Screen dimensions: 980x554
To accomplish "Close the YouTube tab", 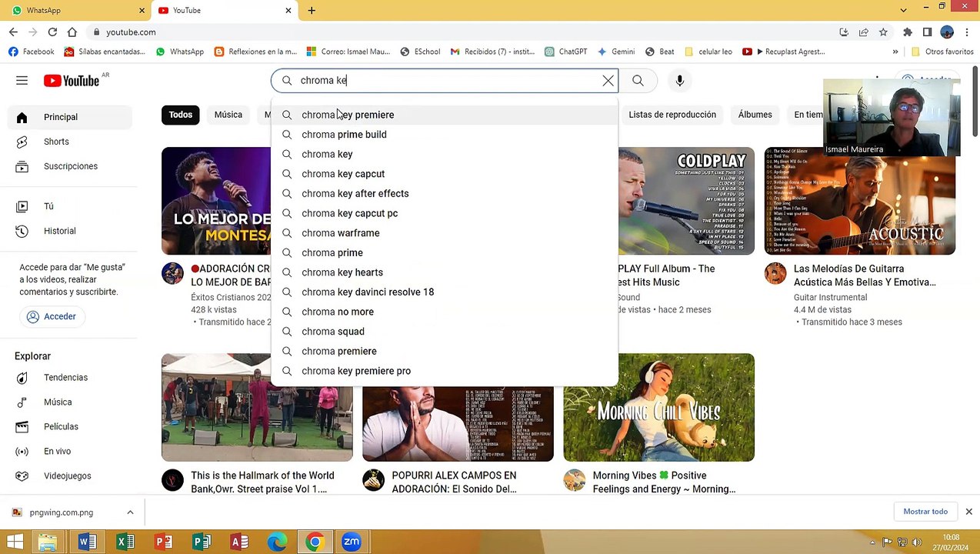I will 288,10.
